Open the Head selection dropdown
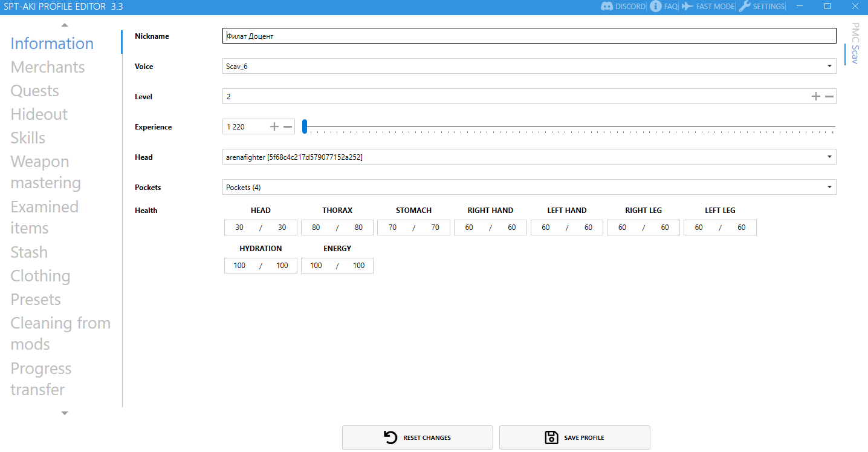This screenshot has height=452, width=868. [x=829, y=157]
